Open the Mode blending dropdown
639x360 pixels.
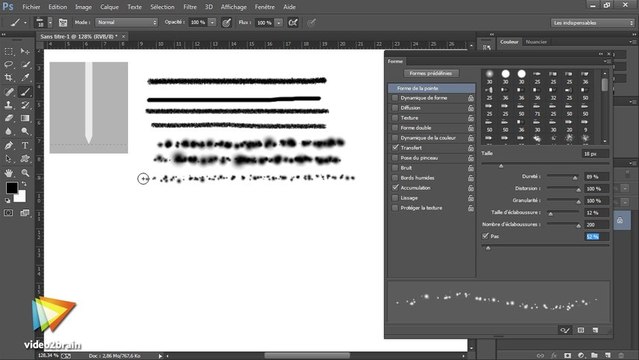(127, 22)
